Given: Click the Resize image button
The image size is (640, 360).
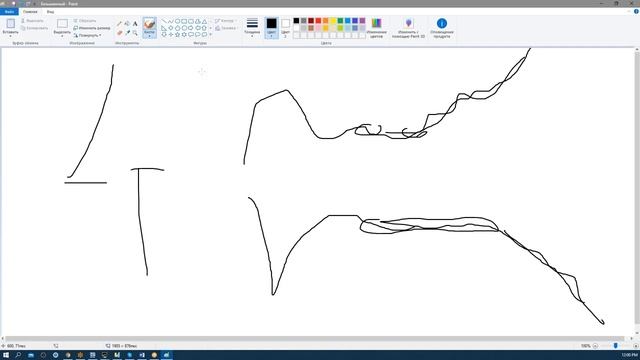Looking at the screenshot, I should click(92, 28).
